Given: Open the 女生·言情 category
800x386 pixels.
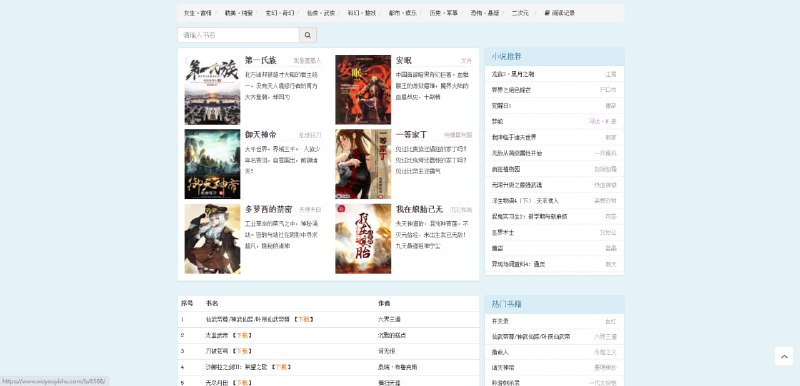Looking at the screenshot, I should (197, 13).
